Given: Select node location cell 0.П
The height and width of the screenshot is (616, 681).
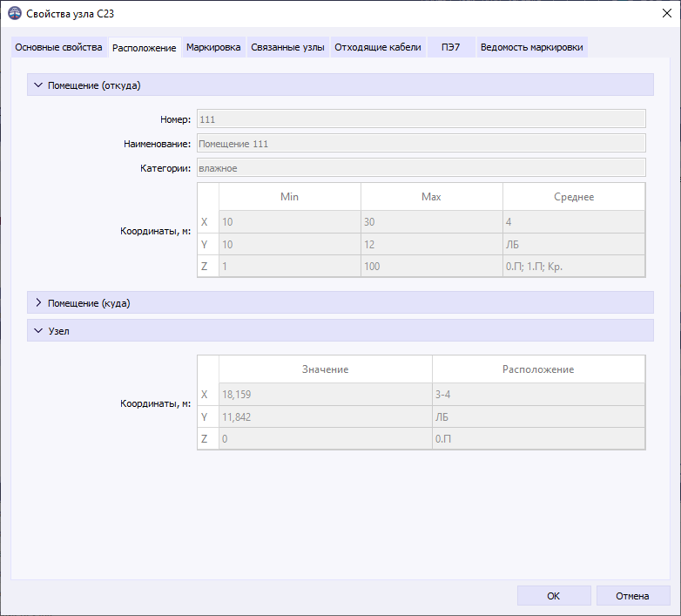Looking at the screenshot, I should coord(538,439).
